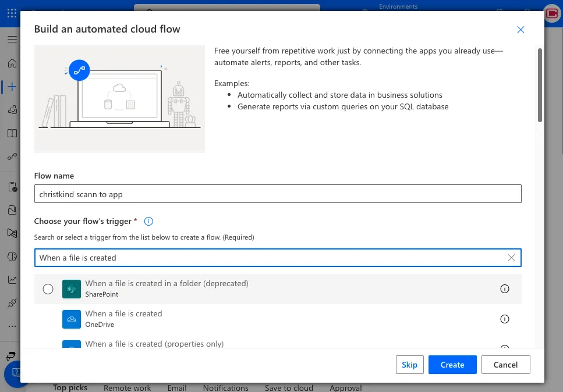Open info for the SharePoint folder trigger
Image resolution: width=563 pixels, height=392 pixels.
(505, 289)
